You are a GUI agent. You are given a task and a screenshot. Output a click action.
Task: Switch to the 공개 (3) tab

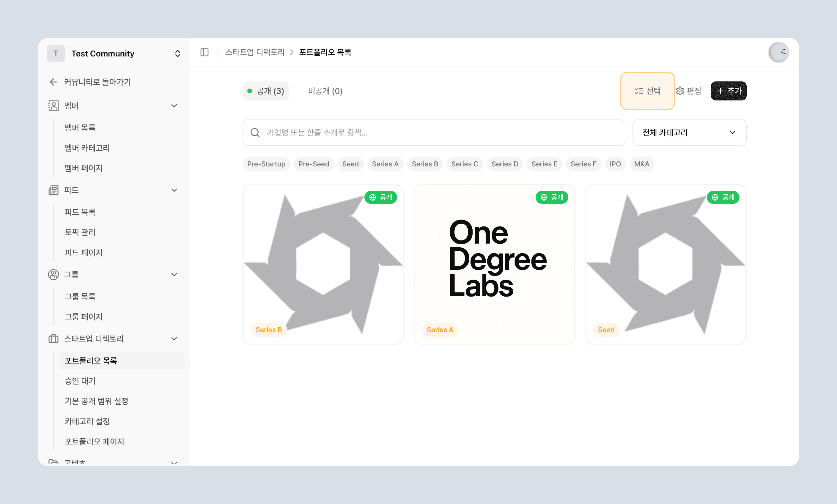pyautogui.click(x=266, y=91)
